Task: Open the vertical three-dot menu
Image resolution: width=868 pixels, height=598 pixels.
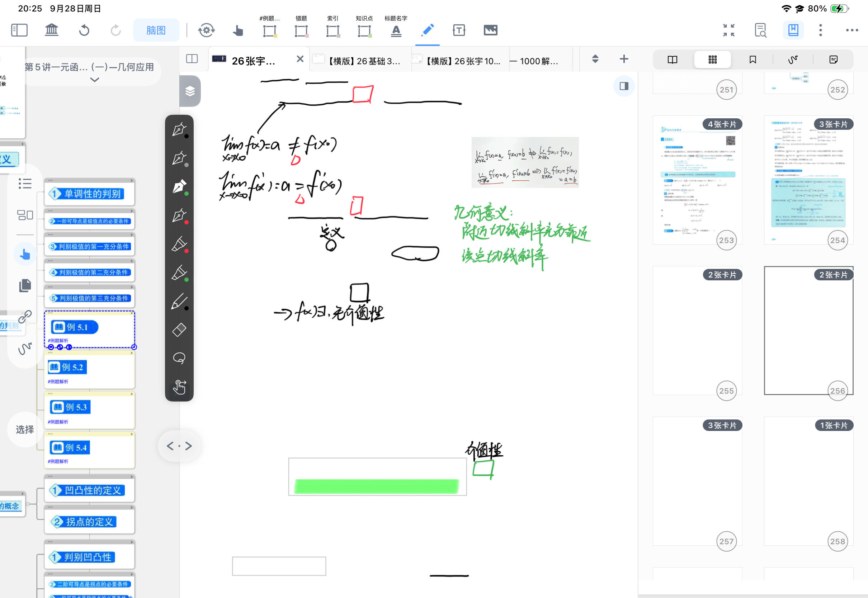Action: coord(820,30)
